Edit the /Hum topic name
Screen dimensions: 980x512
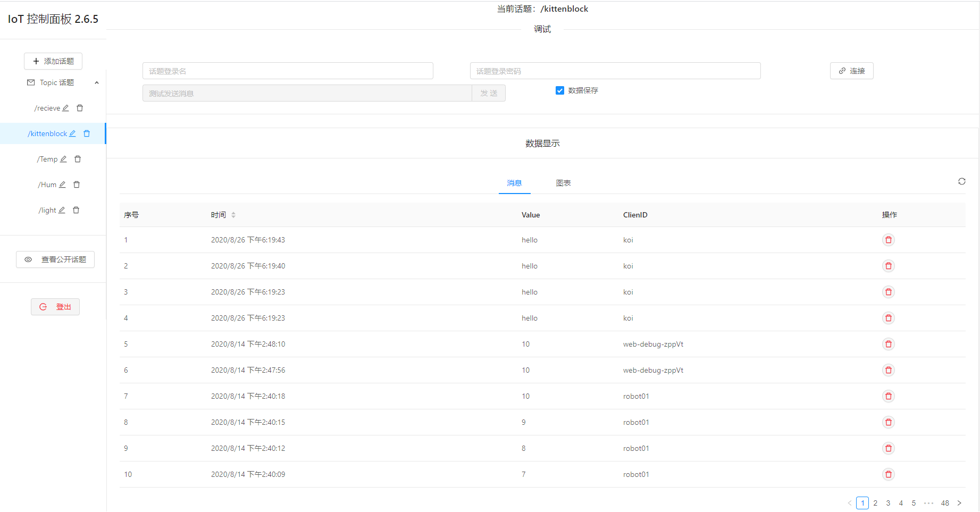(62, 184)
